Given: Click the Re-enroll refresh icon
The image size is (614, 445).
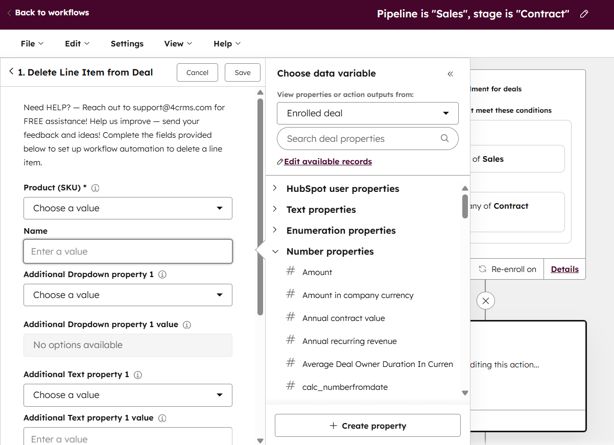Looking at the screenshot, I should 482,269.
